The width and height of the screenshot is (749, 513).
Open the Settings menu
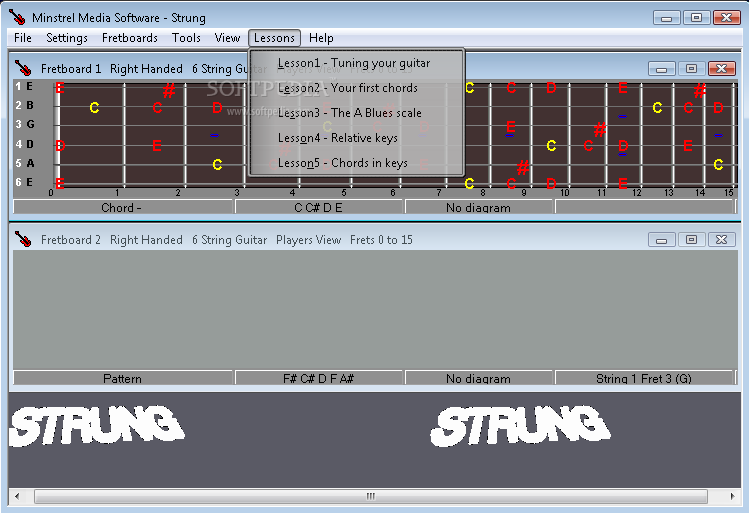pyautogui.click(x=67, y=38)
